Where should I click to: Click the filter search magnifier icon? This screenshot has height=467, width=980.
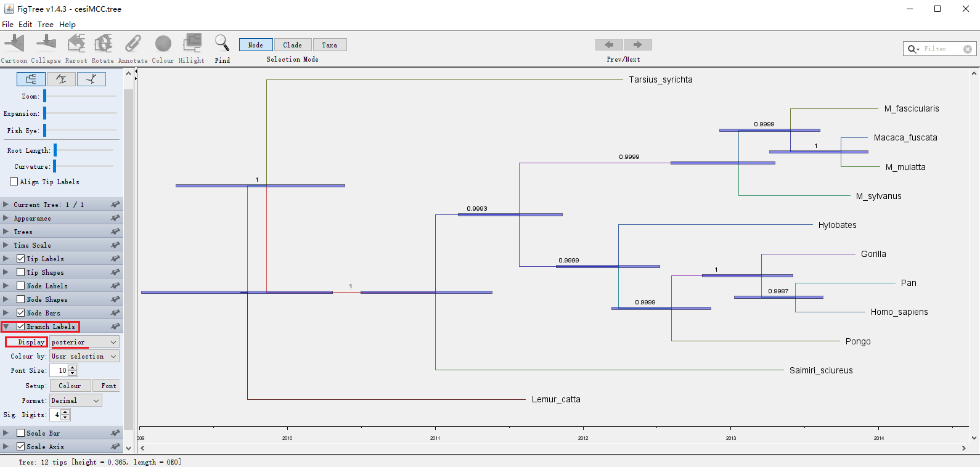click(913, 49)
